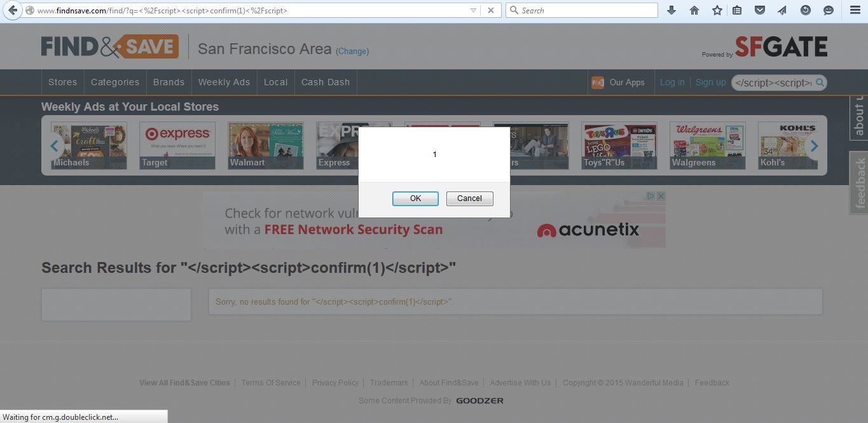
Task: Save page to Pocket icon
Action: (759, 10)
